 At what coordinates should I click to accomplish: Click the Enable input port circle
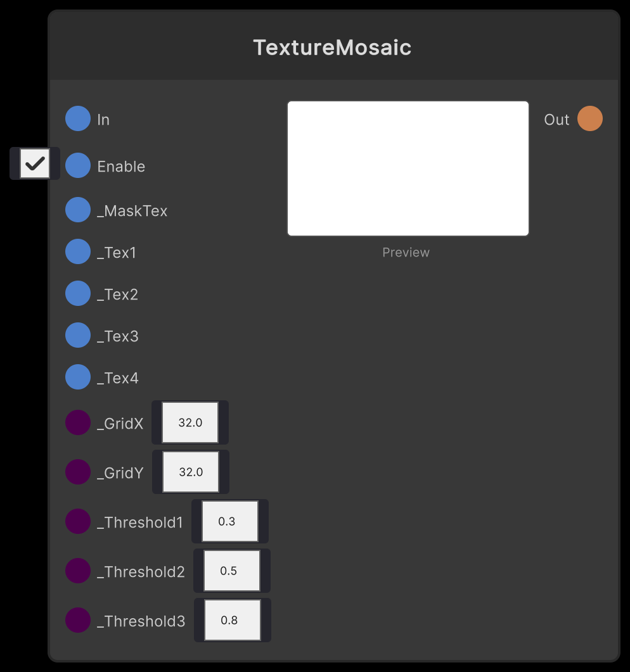pyautogui.click(x=77, y=165)
